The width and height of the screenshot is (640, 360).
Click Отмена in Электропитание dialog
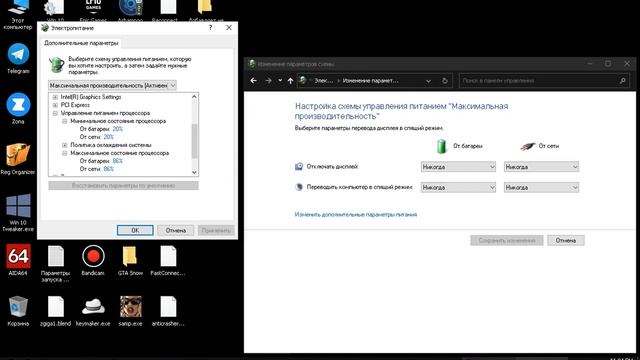[x=176, y=230]
